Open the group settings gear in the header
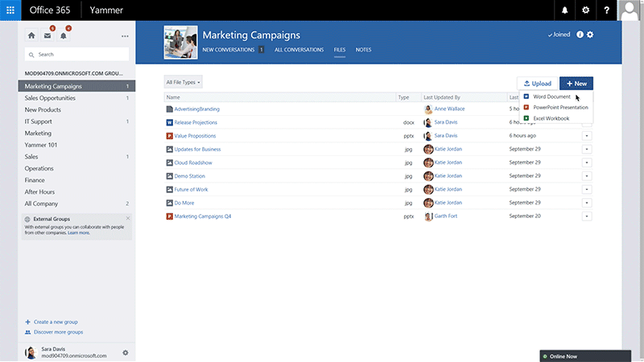Viewport: 644px width, 362px height. click(590, 35)
